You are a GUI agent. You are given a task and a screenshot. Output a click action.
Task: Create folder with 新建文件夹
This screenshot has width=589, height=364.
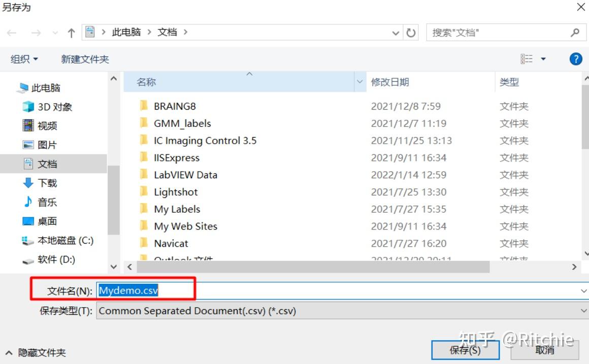pos(85,59)
